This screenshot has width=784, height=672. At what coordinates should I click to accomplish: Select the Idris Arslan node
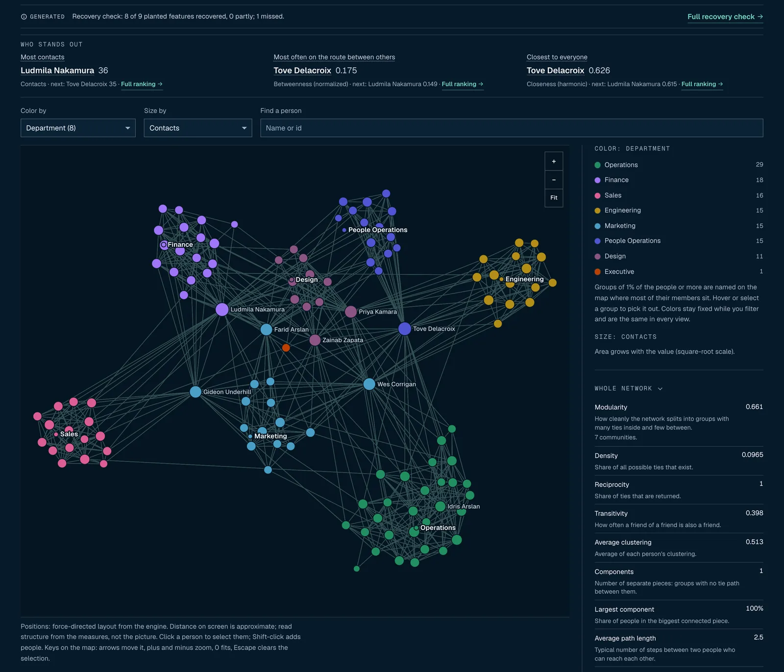tap(440, 506)
